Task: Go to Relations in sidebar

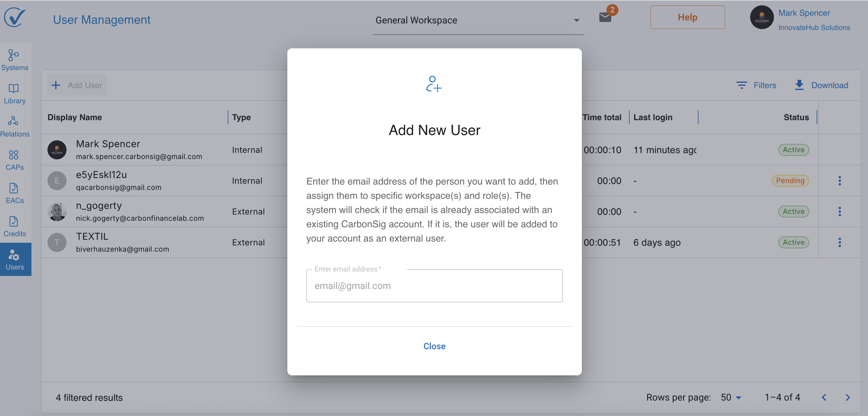Action: click(15, 127)
